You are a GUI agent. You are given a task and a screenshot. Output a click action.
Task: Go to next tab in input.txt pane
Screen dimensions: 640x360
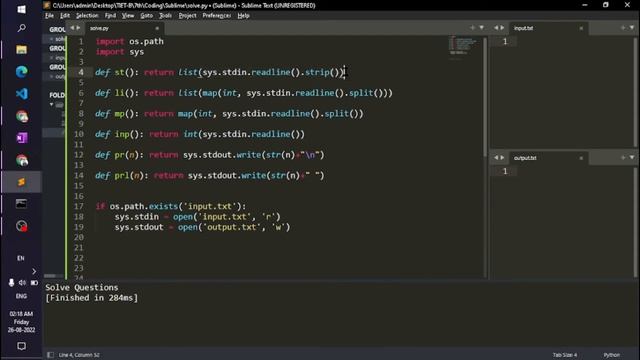pyautogui.click(x=502, y=28)
